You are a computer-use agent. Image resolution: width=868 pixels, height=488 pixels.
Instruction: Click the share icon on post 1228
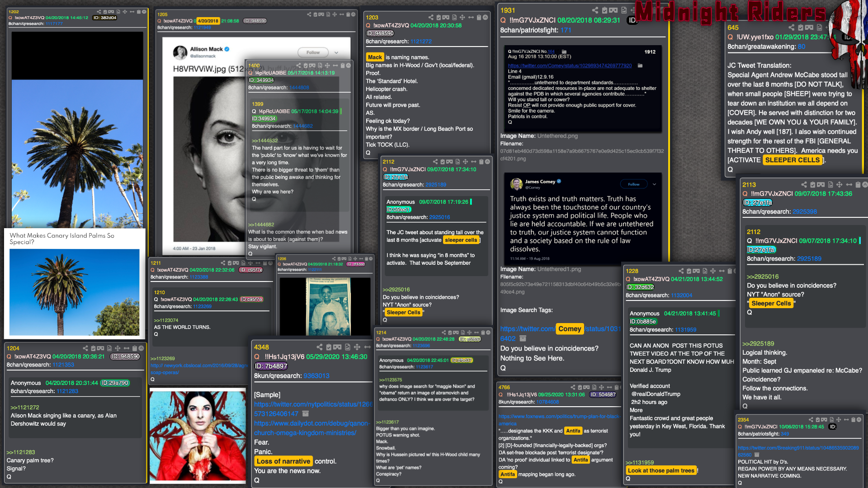[x=681, y=271]
